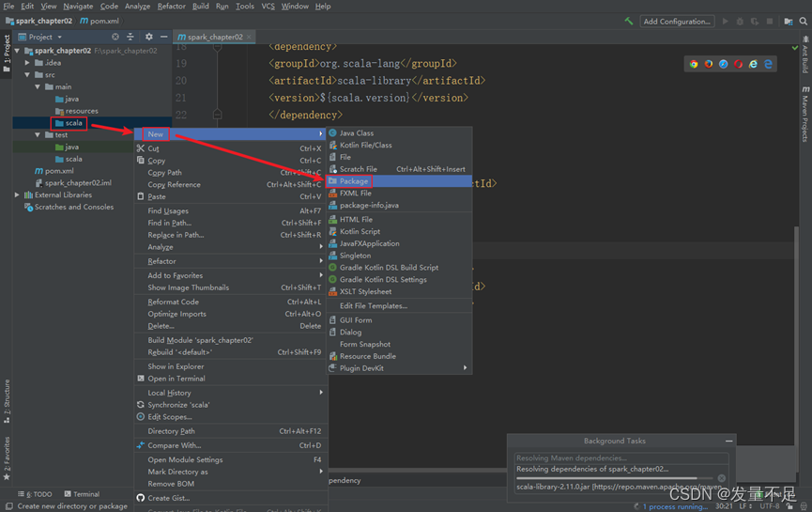
Task: Expand External Libraries node
Action: coord(17,194)
